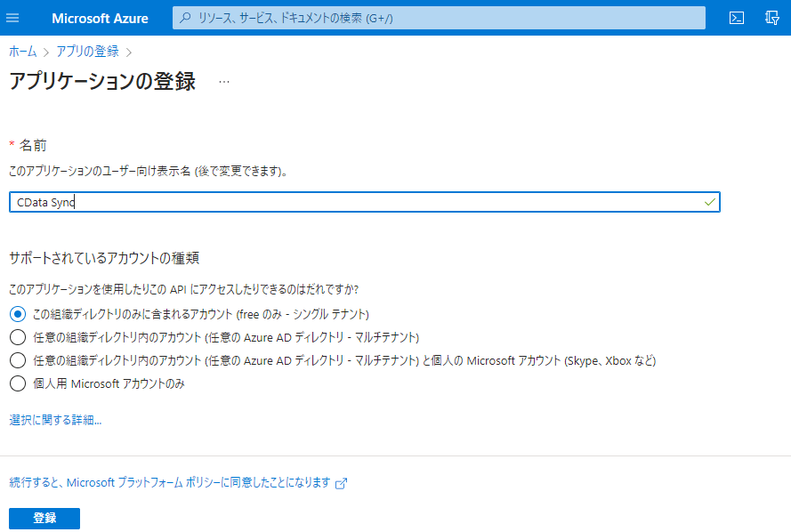This screenshot has width=791, height=532.
Task: Click the external link icon beside the policy text
Action: 342,483
